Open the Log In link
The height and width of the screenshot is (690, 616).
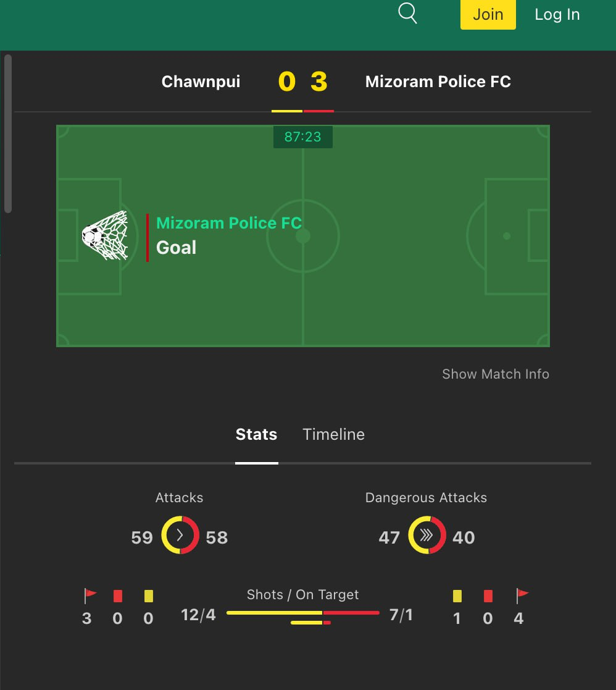pos(557,15)
